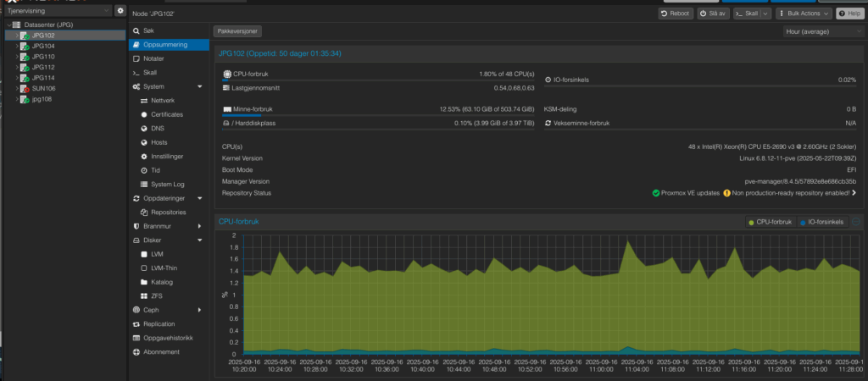This screenshot has height=381, width=868.
Task: Select the Notater menu item
Action: click(x=153, y=58)
